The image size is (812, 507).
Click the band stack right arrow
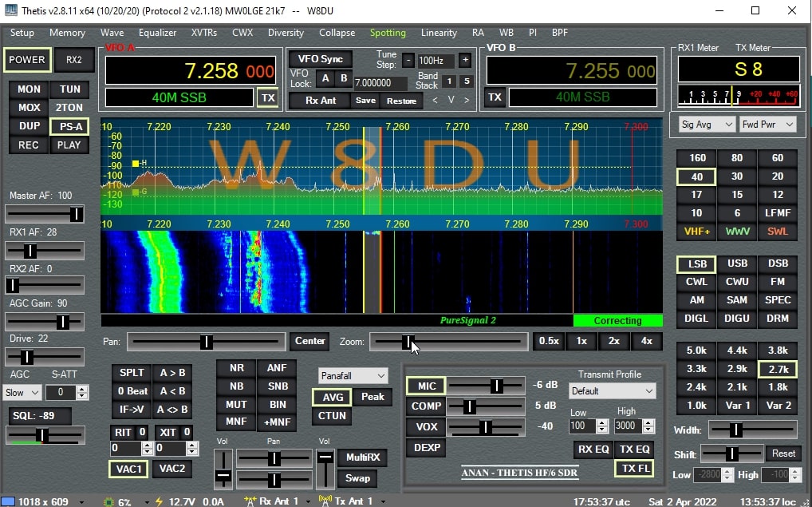point(467,100)
